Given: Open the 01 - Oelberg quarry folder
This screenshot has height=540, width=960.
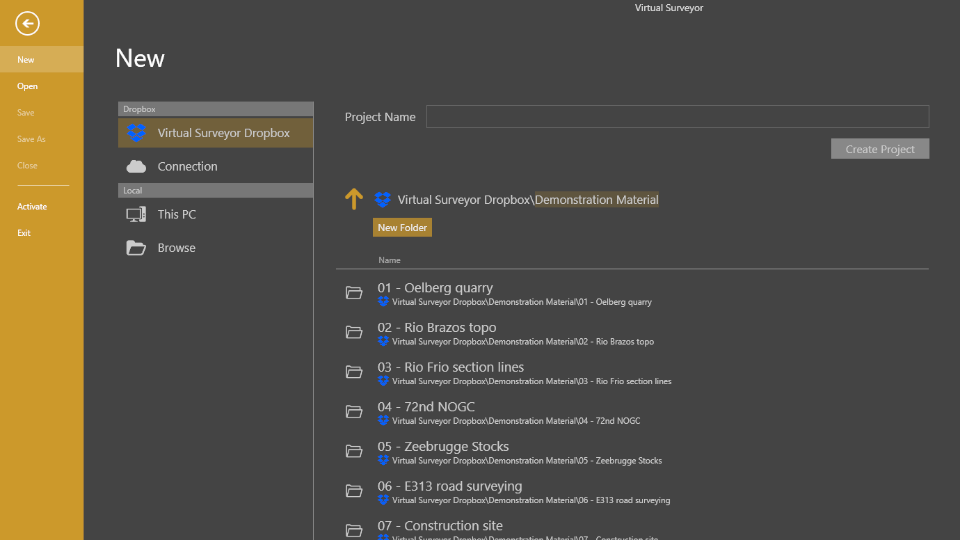Looking at the screenshot, I should tap(435, 288).
